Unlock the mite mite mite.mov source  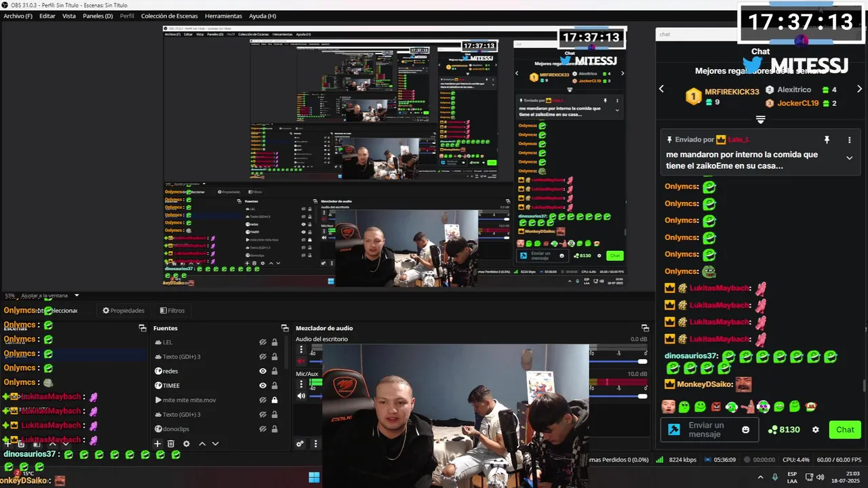tap(275, 400)
